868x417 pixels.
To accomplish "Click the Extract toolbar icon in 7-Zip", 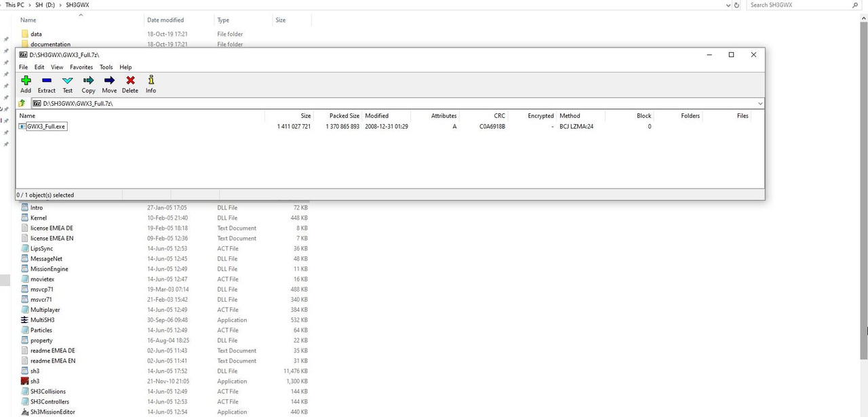I will click(46, 80).
